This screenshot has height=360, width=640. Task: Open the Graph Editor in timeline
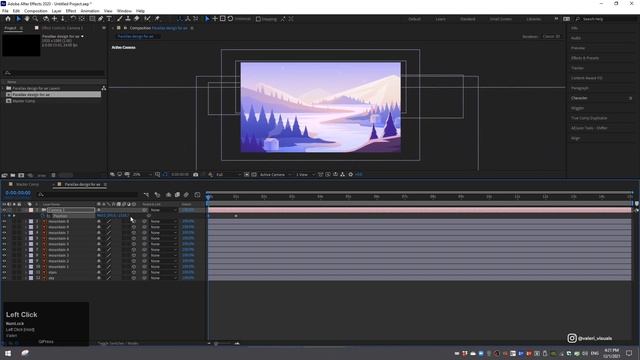coord(197,195)
